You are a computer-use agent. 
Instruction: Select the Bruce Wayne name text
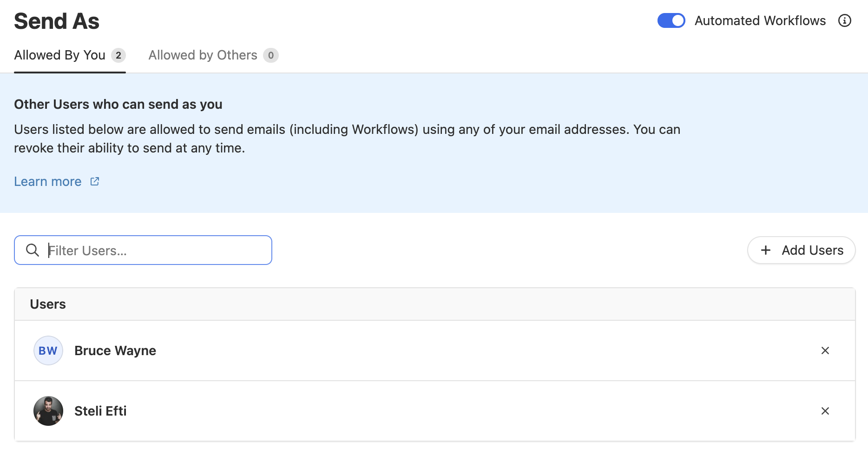tap(115, 350)
